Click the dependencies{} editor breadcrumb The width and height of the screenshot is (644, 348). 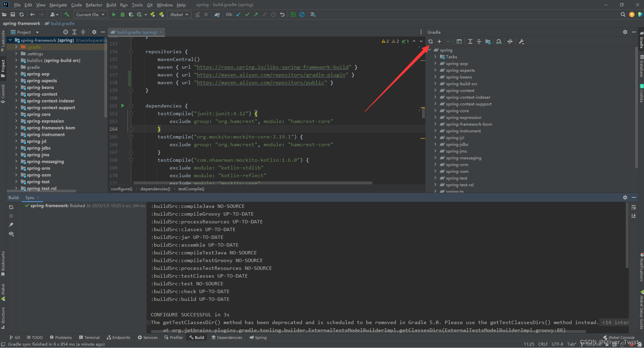click(x=155, y=189)
